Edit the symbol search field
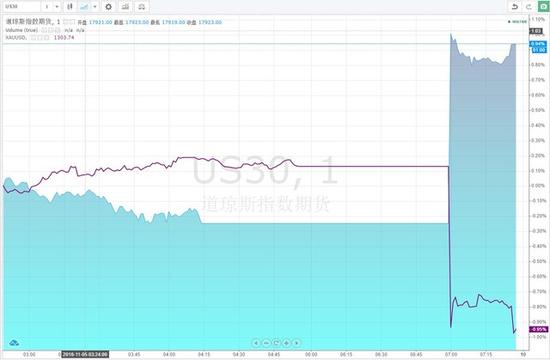The width and height of the screenshot is (550, 360). [21, 6]
